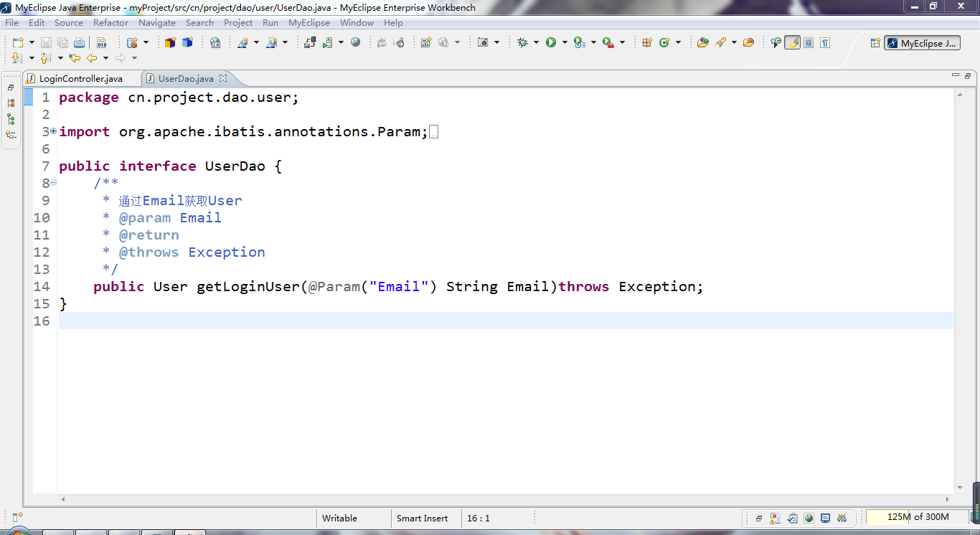Open the File menu
Viewport: 980px width, 535px height.
coord(11,23)
